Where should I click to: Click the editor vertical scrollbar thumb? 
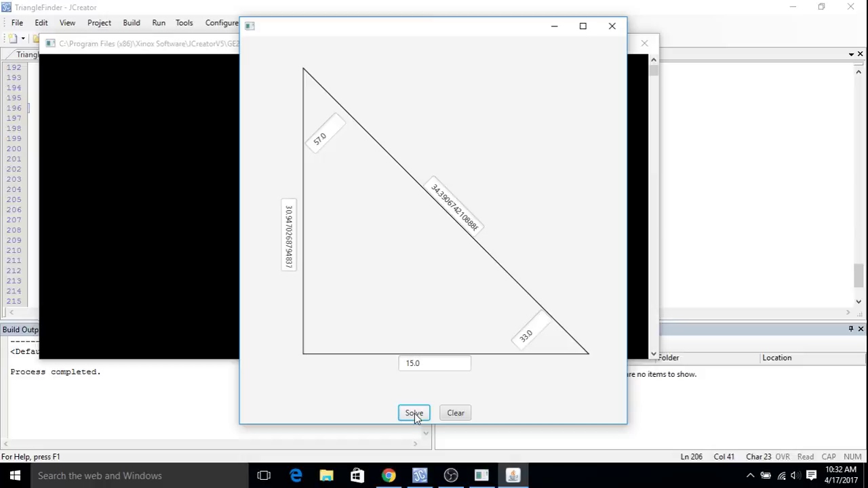pyautogui.click(x=859, y=275)
